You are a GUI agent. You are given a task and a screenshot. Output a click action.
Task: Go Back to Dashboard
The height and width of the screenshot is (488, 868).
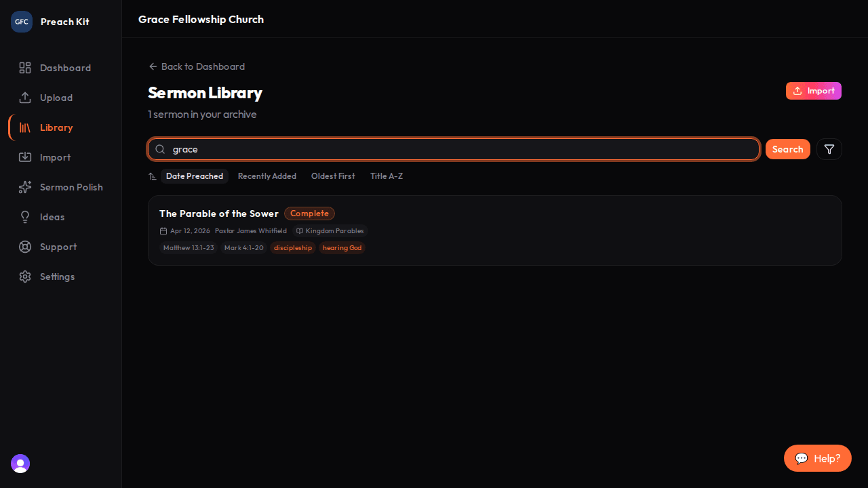[x=197, y=66]
